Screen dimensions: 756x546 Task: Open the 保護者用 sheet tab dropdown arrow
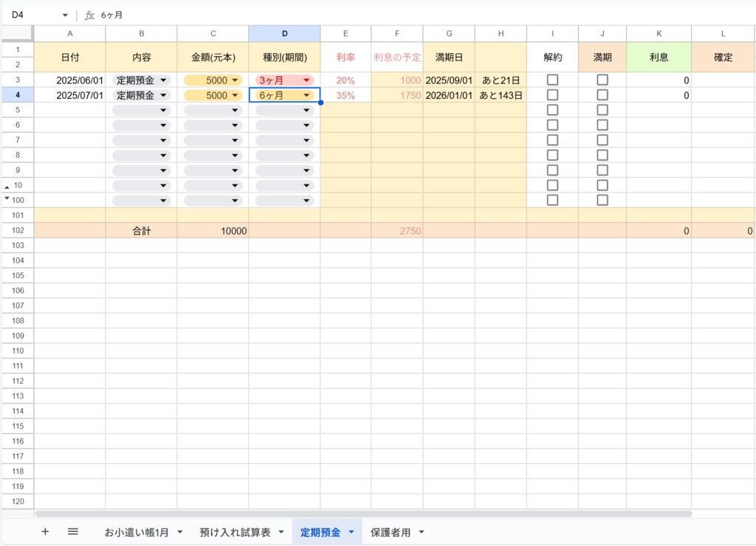tap(421, 531)
